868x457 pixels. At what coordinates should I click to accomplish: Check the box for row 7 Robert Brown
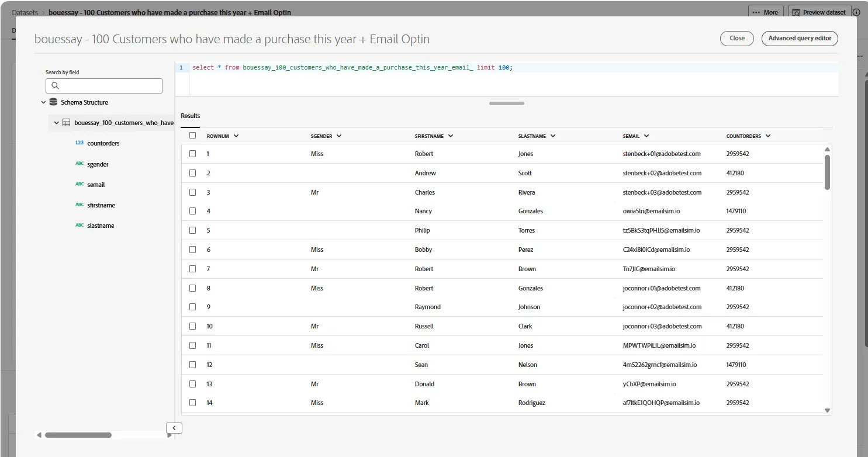tap(192, 269)
